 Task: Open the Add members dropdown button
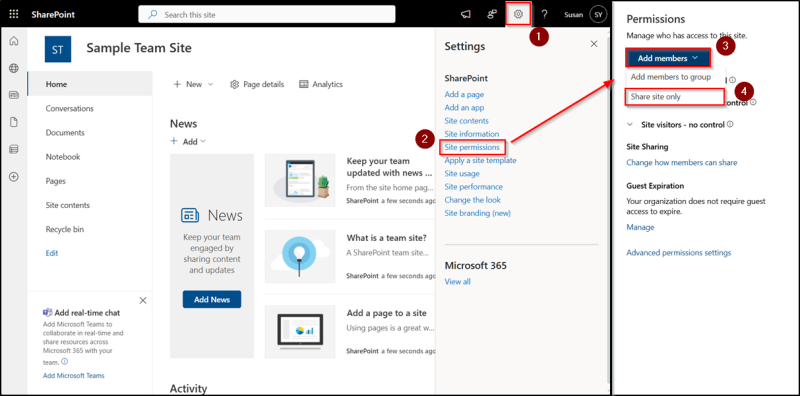668,58
